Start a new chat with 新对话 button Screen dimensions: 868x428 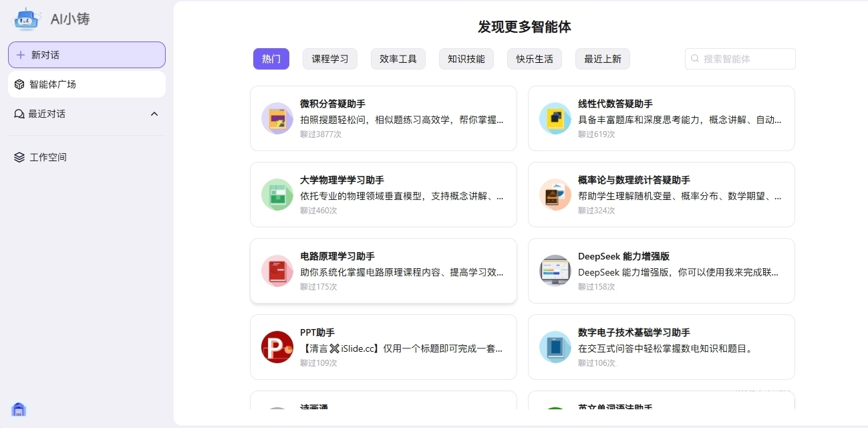tap(87, 55)
